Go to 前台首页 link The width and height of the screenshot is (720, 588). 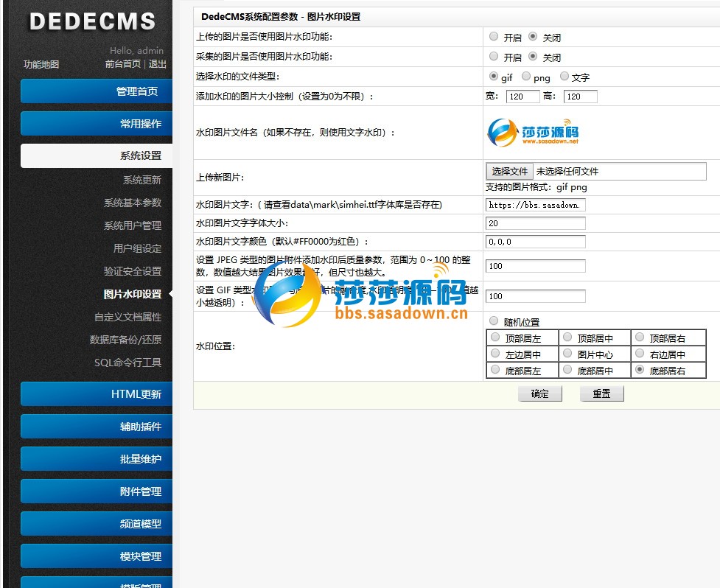122,64
